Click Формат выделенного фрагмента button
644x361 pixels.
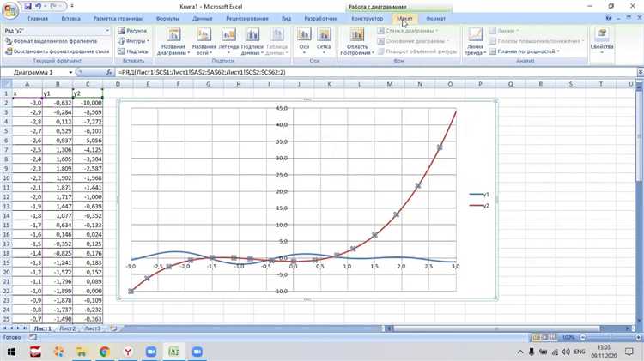point(52,41)
